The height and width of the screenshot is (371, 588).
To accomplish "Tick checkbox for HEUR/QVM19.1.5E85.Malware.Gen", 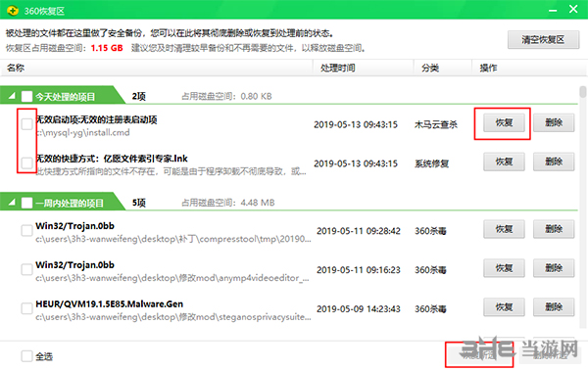I will tap(26, 308).
